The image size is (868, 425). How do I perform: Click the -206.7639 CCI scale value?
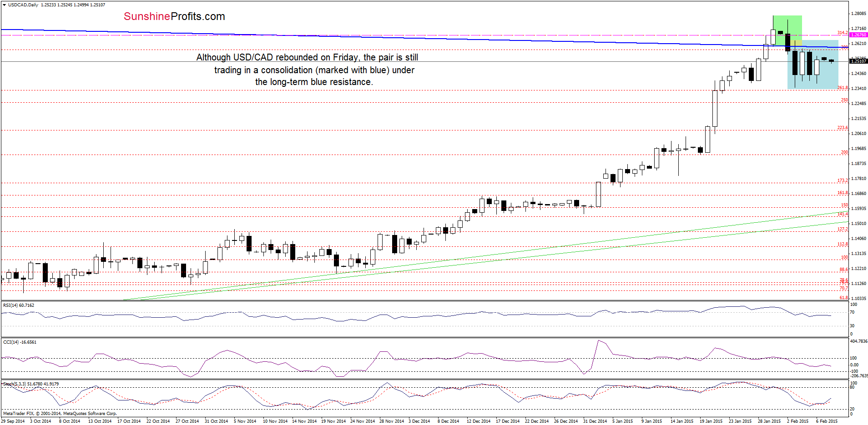pyautogui.click(x=859, y=376)
